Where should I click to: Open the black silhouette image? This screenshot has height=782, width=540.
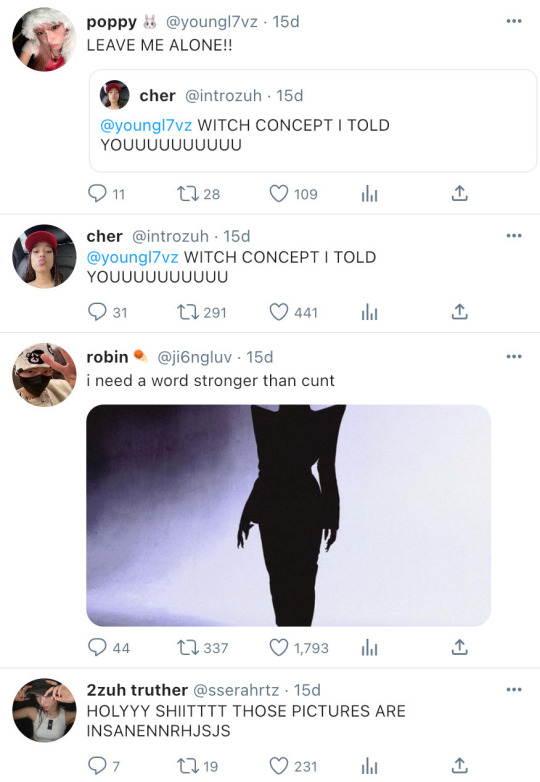288,515
